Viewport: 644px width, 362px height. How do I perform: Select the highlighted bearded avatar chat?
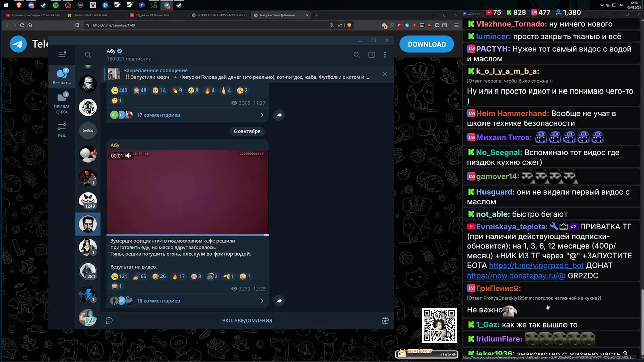tap(88, 224)
